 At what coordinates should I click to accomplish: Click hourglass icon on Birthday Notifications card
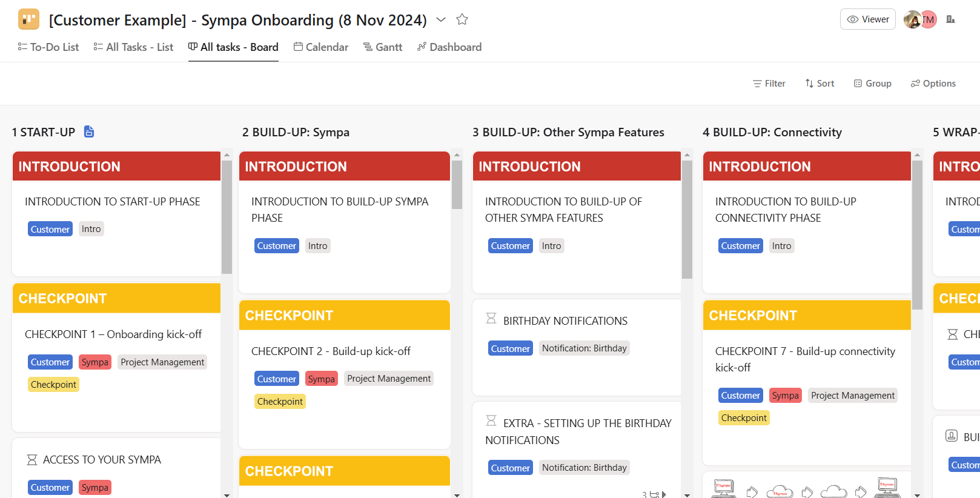[x=491, y=319]
